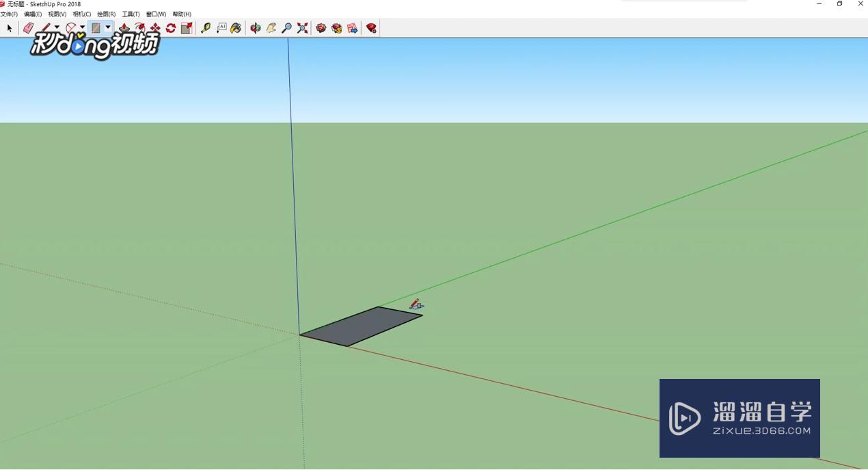Screen dimensions: 868x470
Task: Activate the Zoom magnifier tool
Action: [286, 28]
